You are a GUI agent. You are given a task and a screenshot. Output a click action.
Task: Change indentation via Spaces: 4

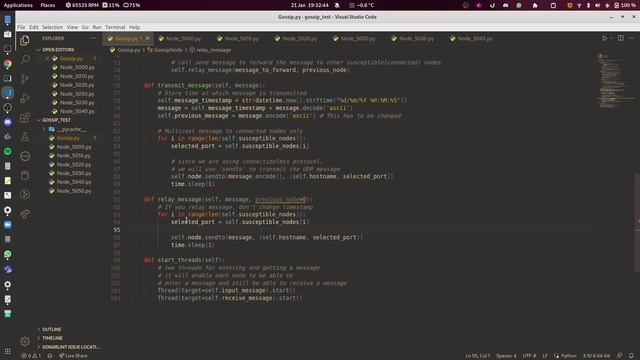click(506, 356)
